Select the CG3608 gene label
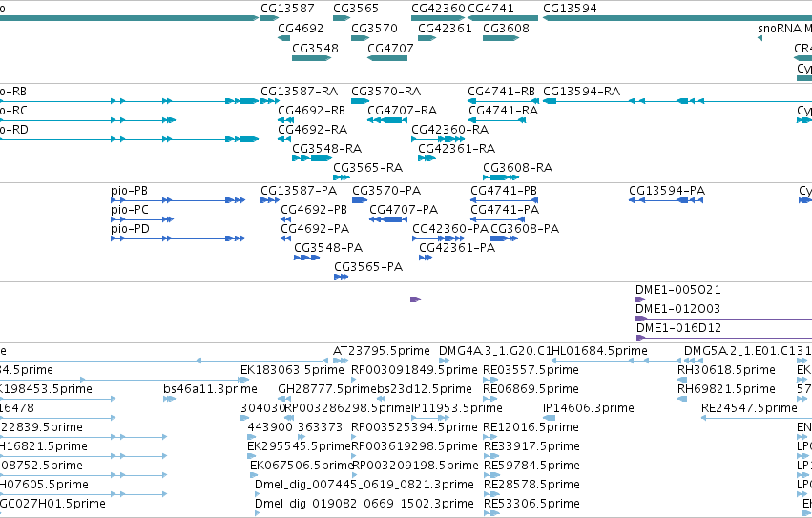812x518 pixels. point(506,28)
